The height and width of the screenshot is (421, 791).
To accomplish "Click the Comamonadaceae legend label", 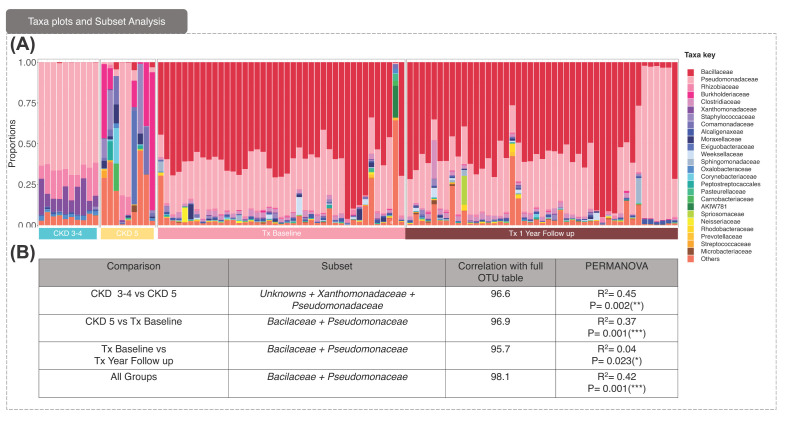I will tap(727, 124).
